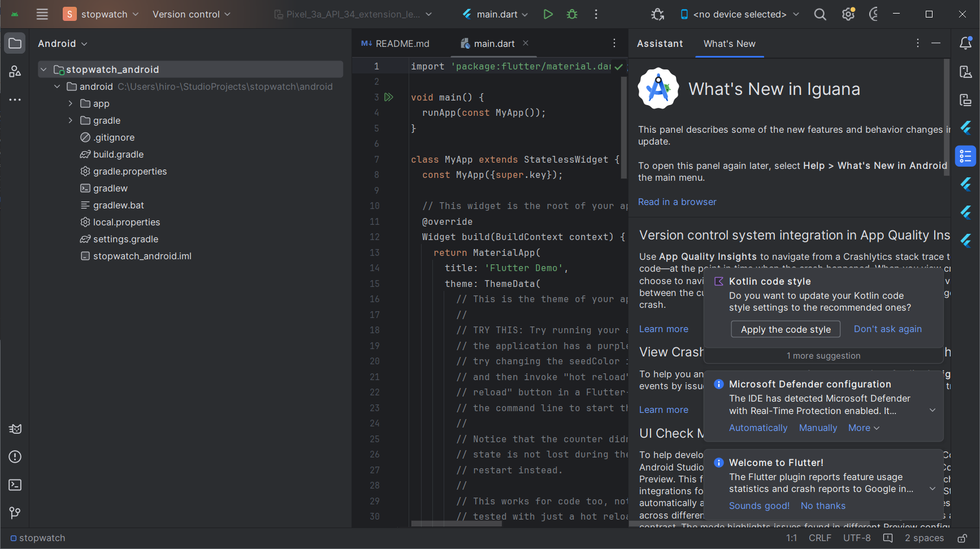
Task: Expand the gradle folder node
Action: click(x=71, y=120)
